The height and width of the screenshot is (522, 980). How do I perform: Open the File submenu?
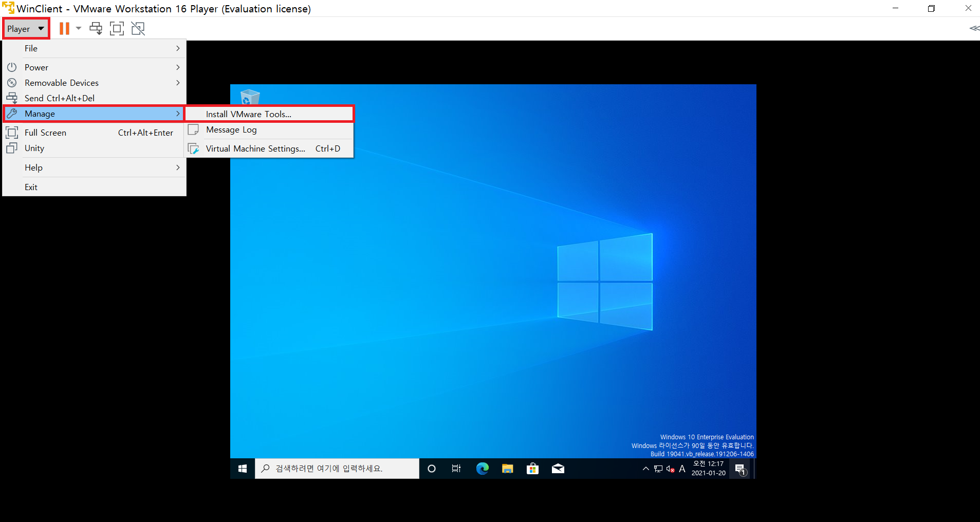coord(94,48)
